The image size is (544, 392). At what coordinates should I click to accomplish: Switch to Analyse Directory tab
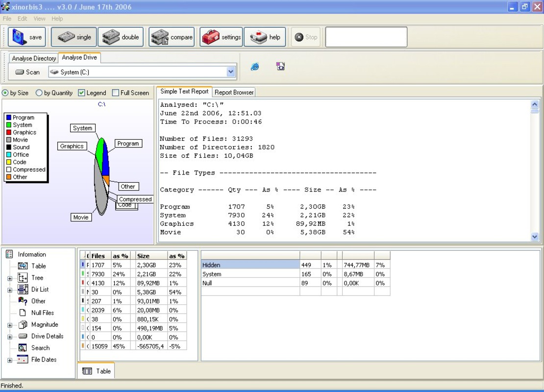34,58
